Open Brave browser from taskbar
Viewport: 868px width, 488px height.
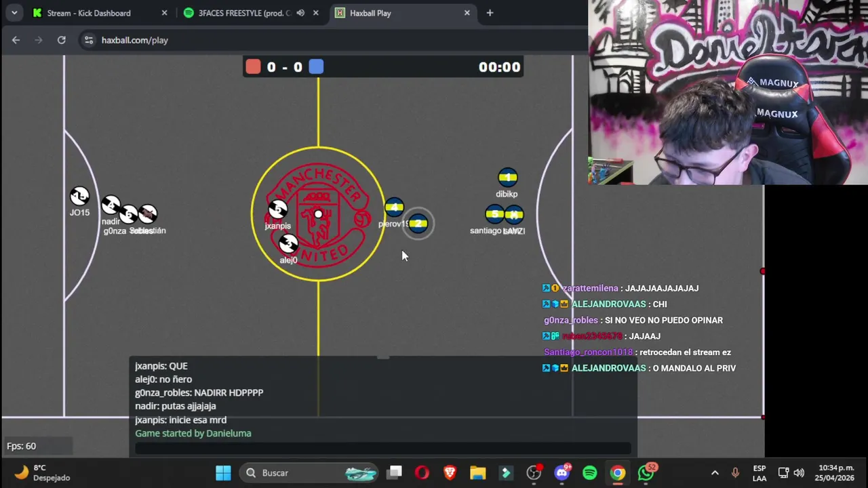click(x=450, y=472)
